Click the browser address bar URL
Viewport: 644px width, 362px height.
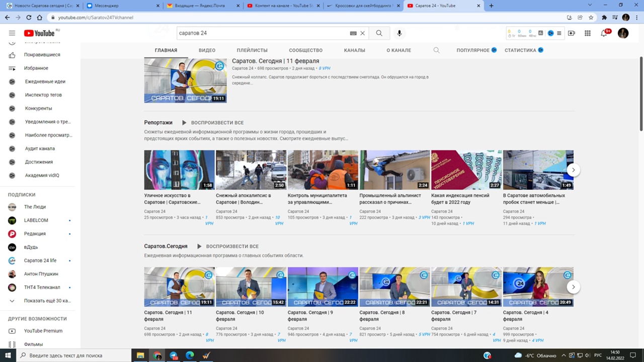[x=96, y=17]
